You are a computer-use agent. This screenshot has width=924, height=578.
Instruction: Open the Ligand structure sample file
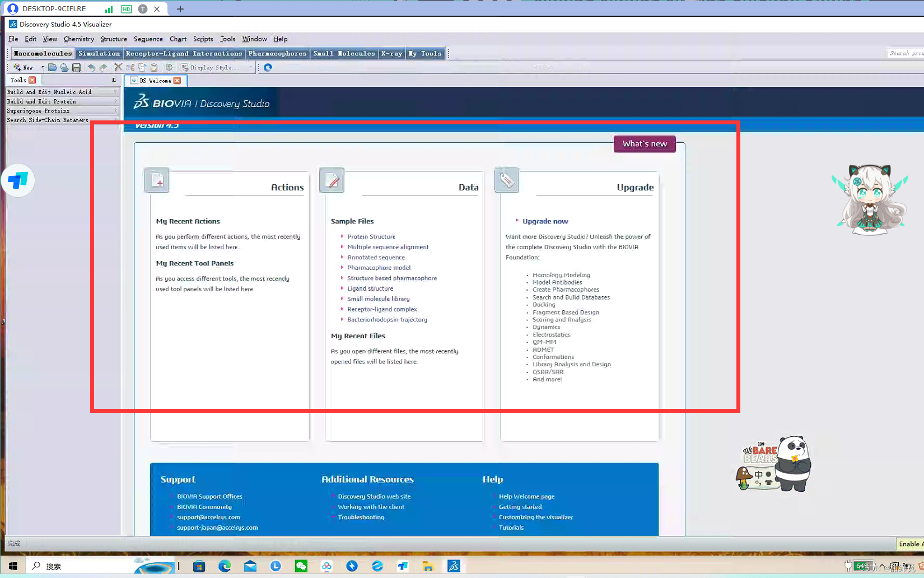[370, 289]
